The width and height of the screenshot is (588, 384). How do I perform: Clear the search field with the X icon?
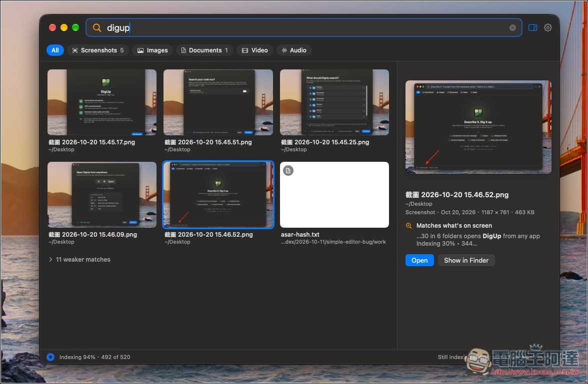[x=512, y=28]
